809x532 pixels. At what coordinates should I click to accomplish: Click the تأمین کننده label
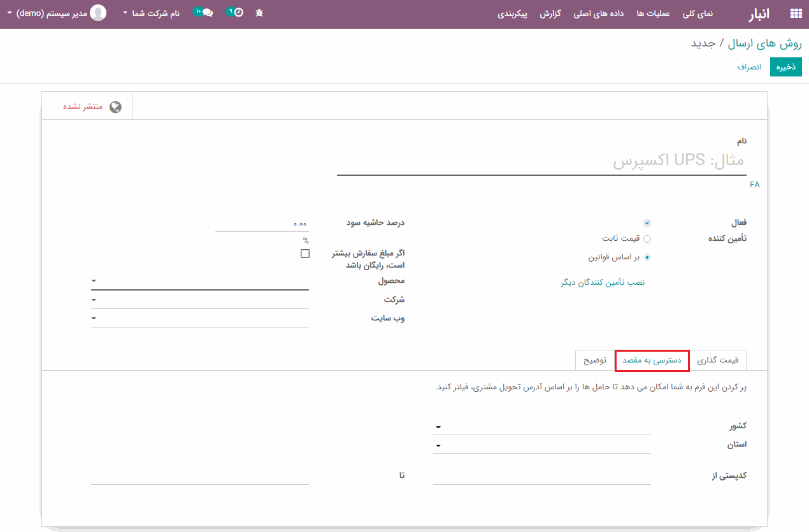(x=727, y=238)
